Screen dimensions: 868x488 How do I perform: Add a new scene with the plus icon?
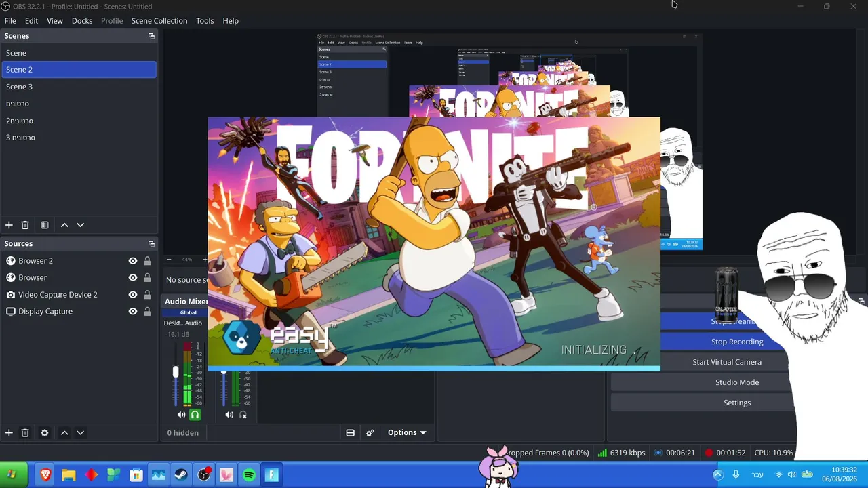point(9,225)
